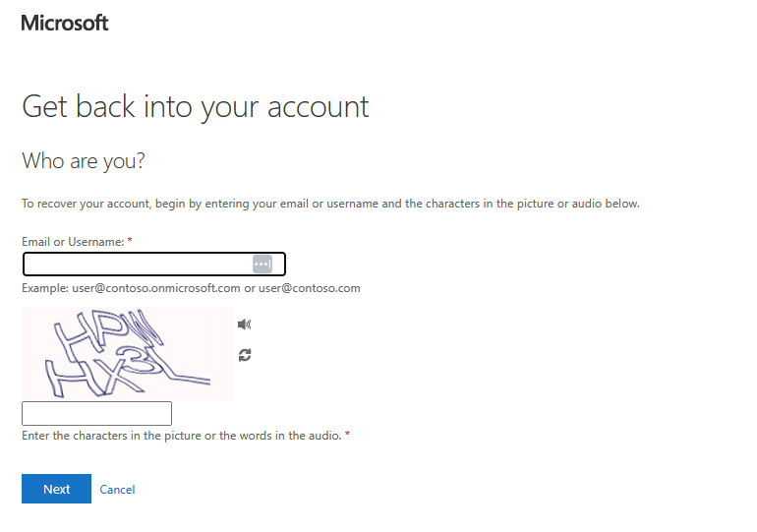Click the red asterisk after the CAPTCHA label
The image size is (757, 532).
click(347, 435)
